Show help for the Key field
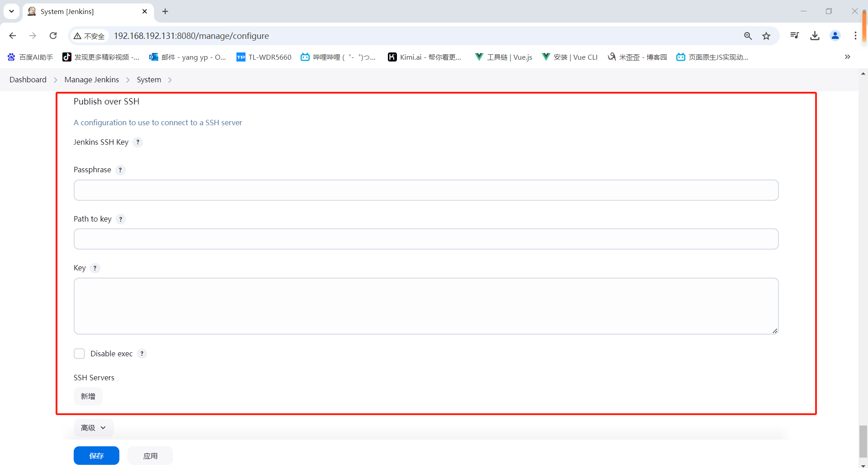The image size is (868, 468). tap(95, 268)
